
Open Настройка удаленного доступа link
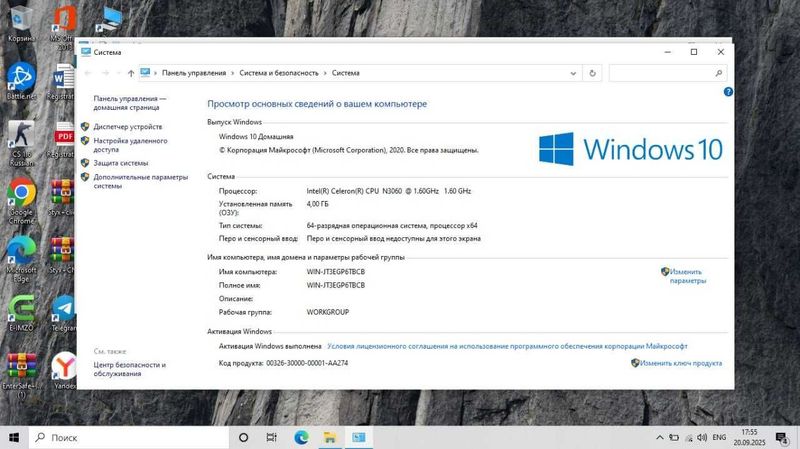coord(130,145)
